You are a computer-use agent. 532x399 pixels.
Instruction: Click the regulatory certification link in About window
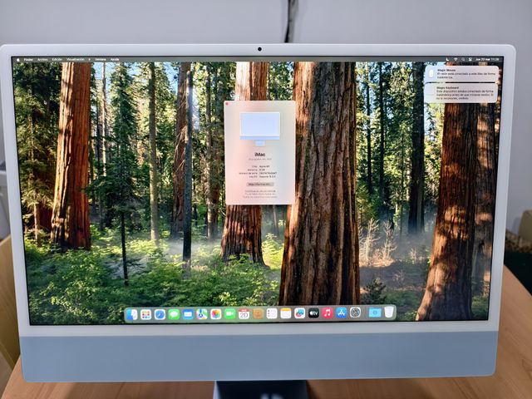tap(260, 191)
